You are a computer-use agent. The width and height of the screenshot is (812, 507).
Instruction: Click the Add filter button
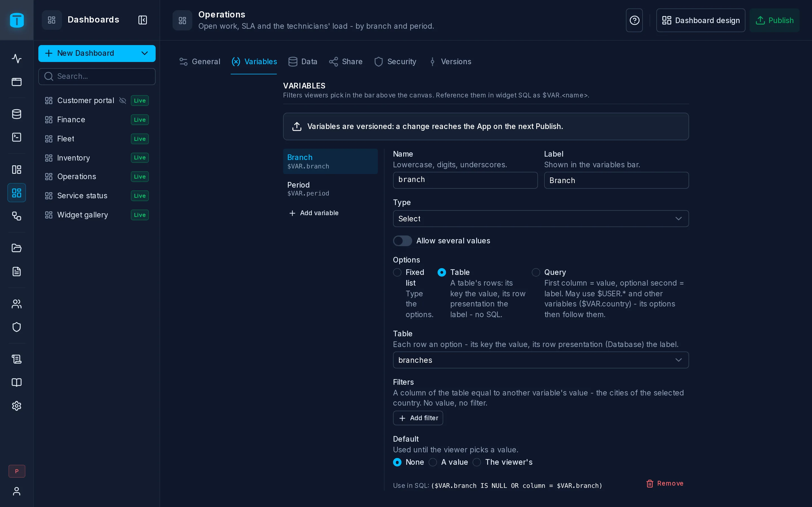click(x=418, y=418)
